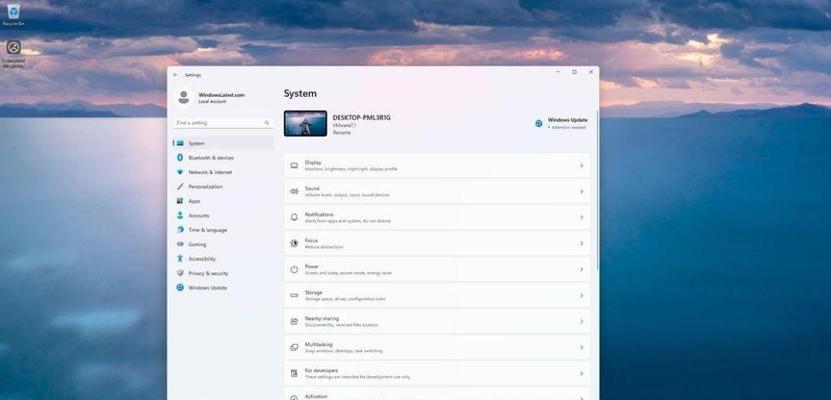
Task: Go back with the Settings back arrow
Action: 175,75
